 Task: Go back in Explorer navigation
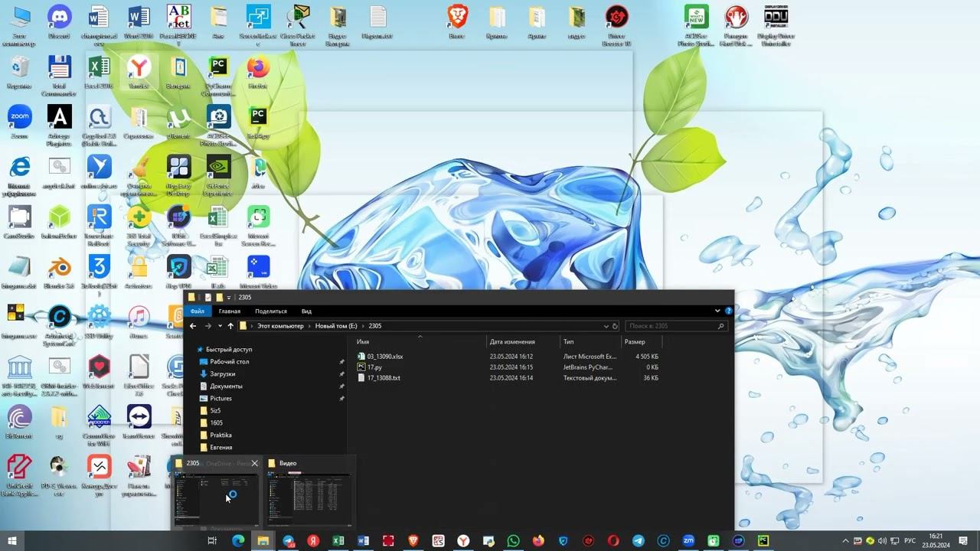193,326
